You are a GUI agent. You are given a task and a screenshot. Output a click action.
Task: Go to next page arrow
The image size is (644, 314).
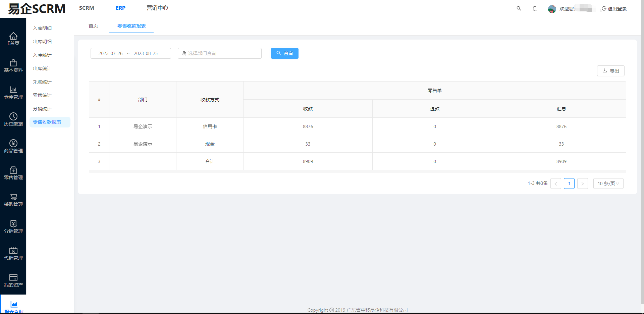(x=583, y=184)
